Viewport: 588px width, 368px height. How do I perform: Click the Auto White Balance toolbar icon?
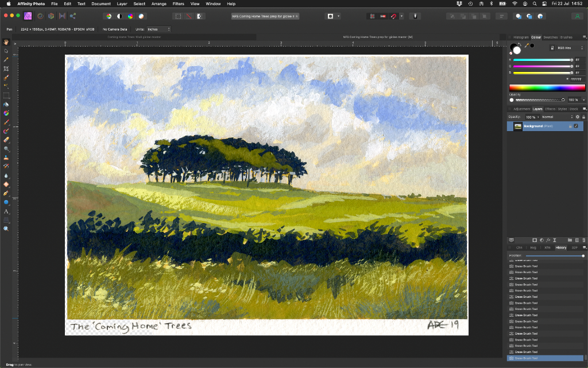coord(141,16)
